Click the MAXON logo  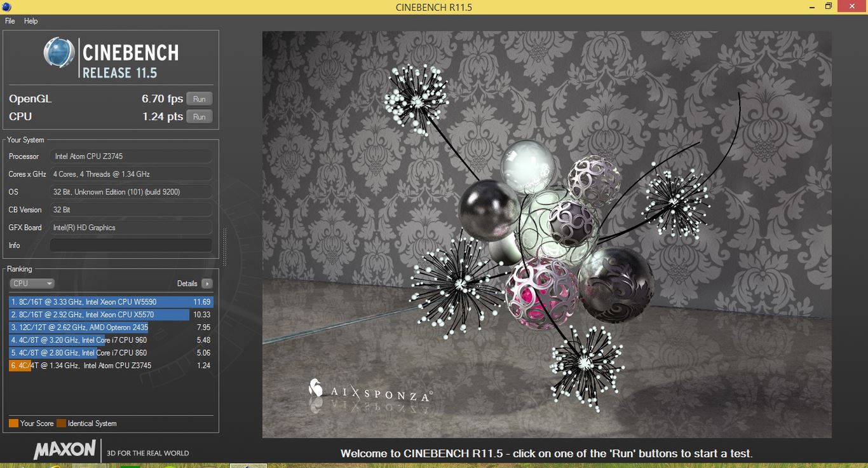point(65,450)
